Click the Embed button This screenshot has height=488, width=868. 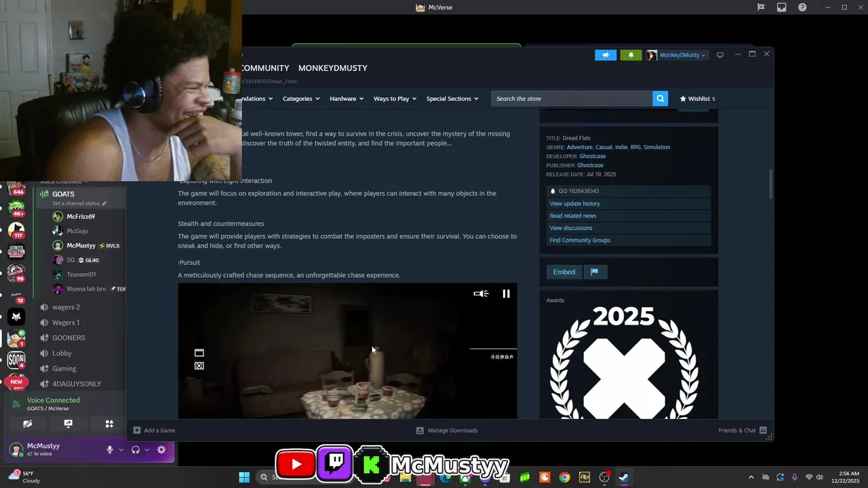click(x=564, y=272)
